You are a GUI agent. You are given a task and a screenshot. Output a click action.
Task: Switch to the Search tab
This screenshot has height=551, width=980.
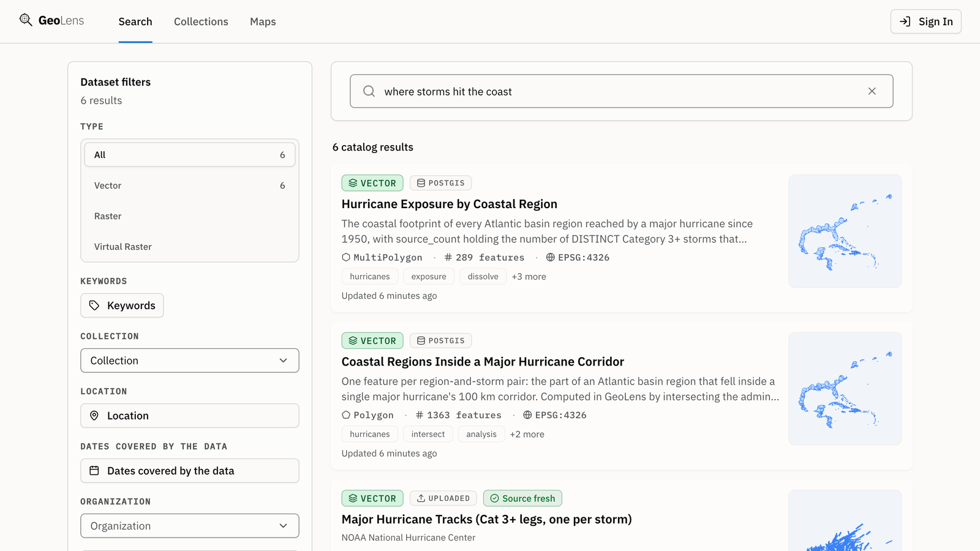pos(135,21)
